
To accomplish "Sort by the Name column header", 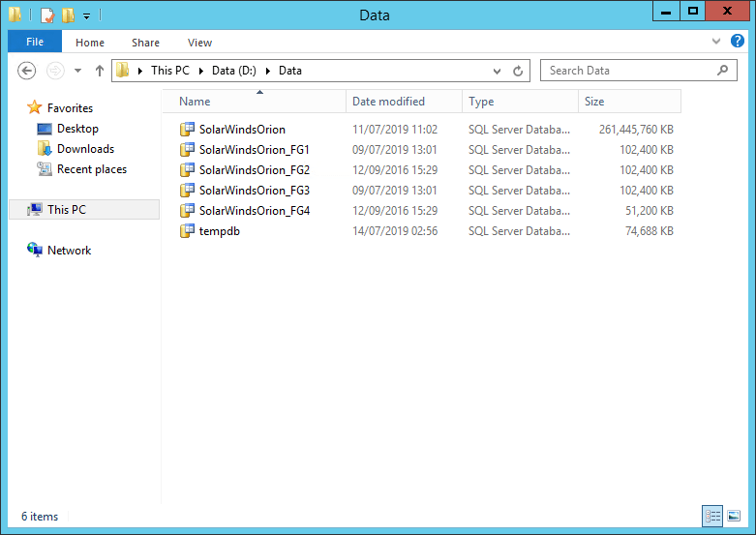I will coord(254,102).
